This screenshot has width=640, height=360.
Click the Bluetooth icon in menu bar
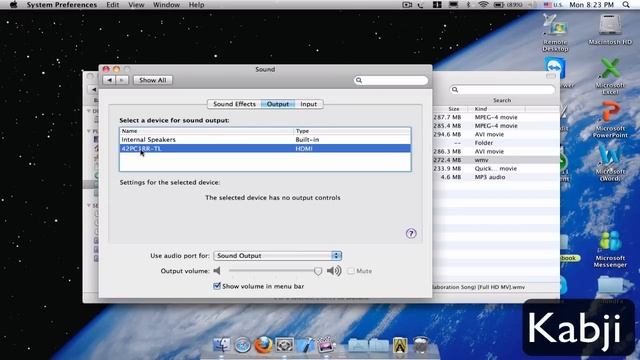point(469,5)
